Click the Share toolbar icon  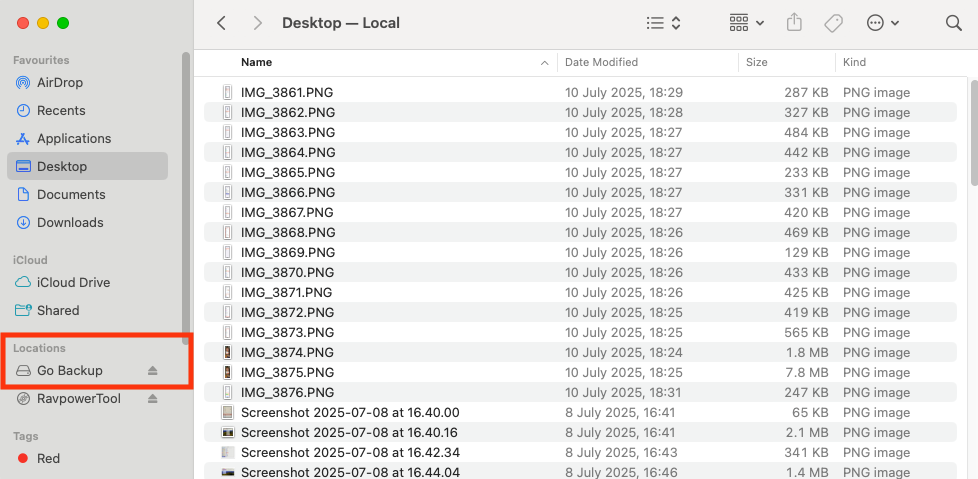[x=793, y=23]
